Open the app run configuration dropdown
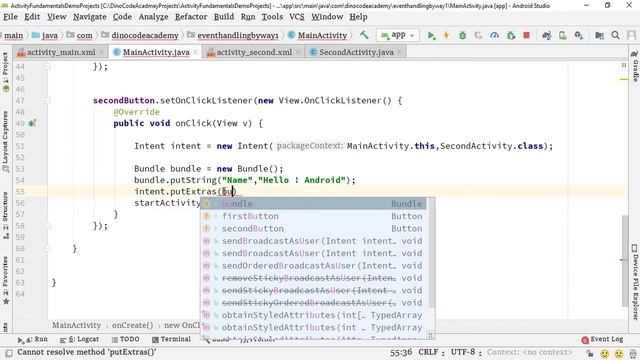 398,35
